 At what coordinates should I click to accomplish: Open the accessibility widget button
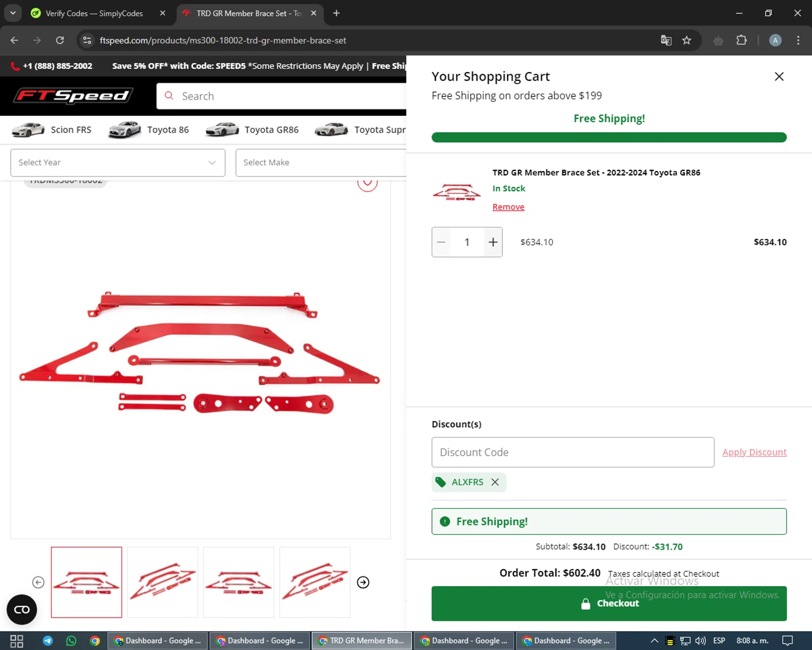click(x=22, y=609)
